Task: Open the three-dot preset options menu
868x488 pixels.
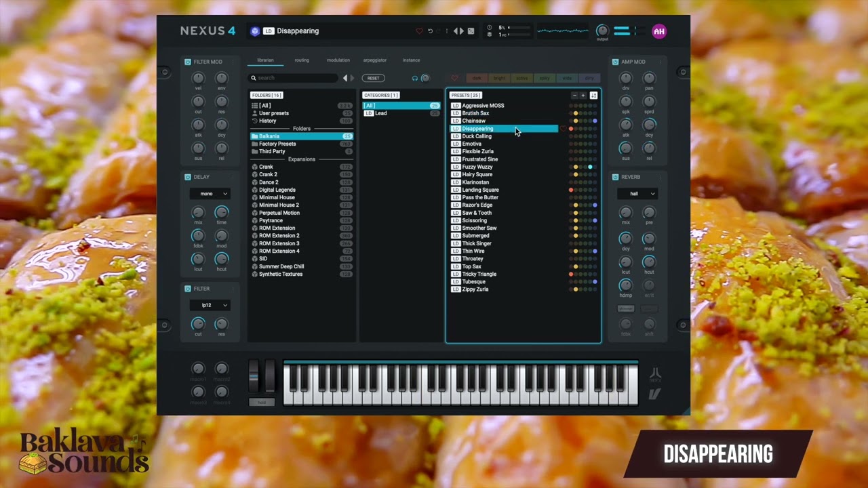Action: [x=446, y=31]
